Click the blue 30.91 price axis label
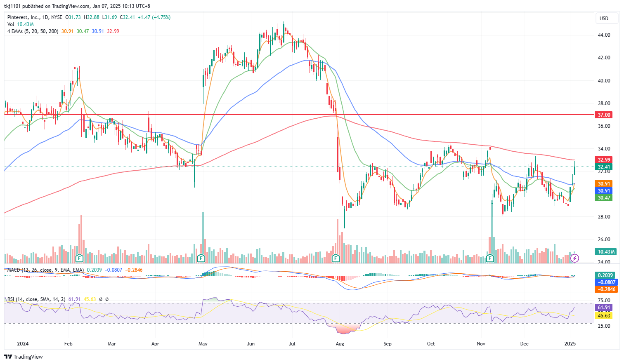Image resolution: width=624 pixels, height=364 pixels. pos(604,190)
